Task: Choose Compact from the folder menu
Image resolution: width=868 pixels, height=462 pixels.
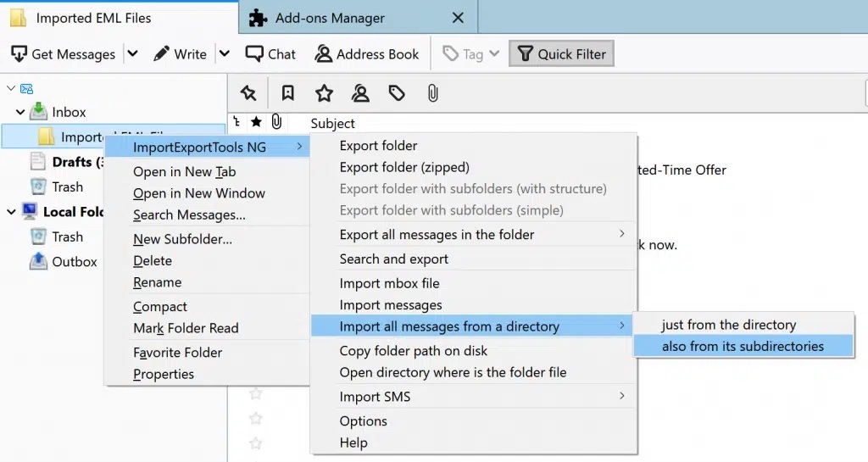Action: coord(160,307)
